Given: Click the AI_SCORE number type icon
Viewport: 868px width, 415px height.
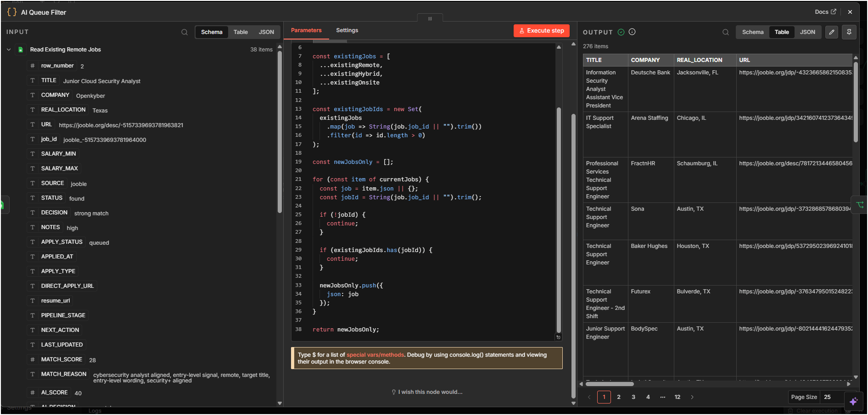Looking at the screenshot, I should [33, 393].
